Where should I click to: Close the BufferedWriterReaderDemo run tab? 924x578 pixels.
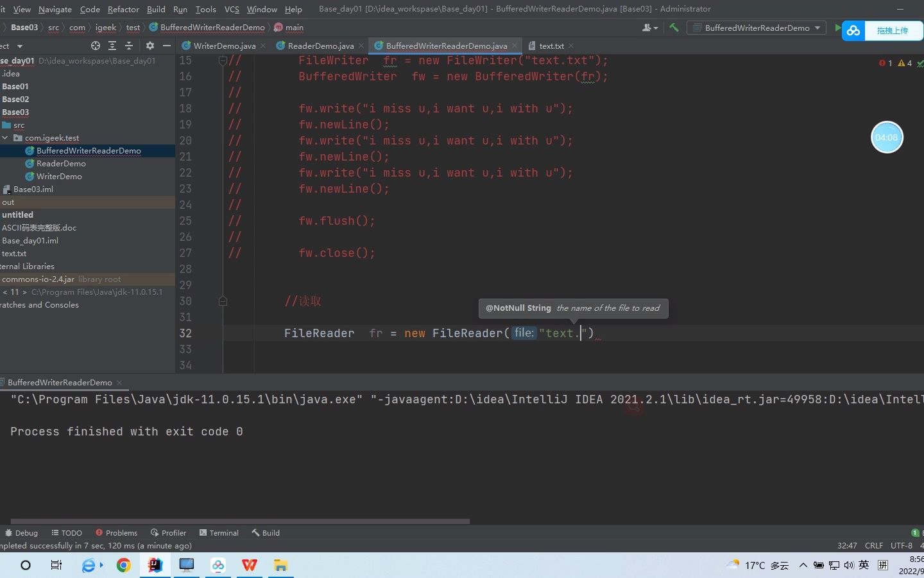tap(119, 383)
